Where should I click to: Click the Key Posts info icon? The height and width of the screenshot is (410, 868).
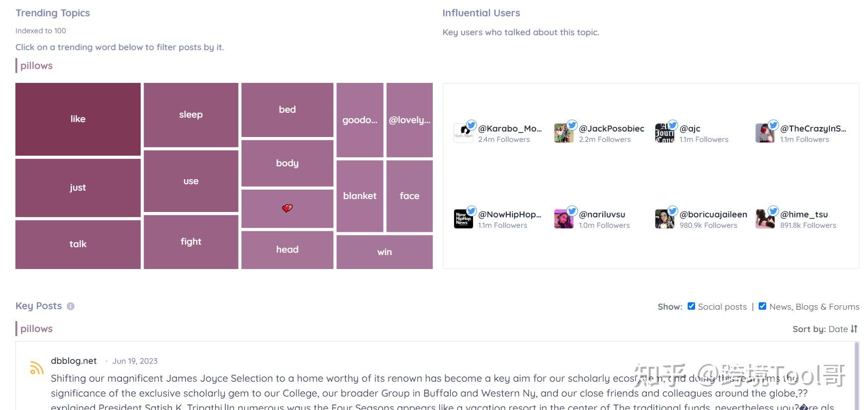(71, 306)
